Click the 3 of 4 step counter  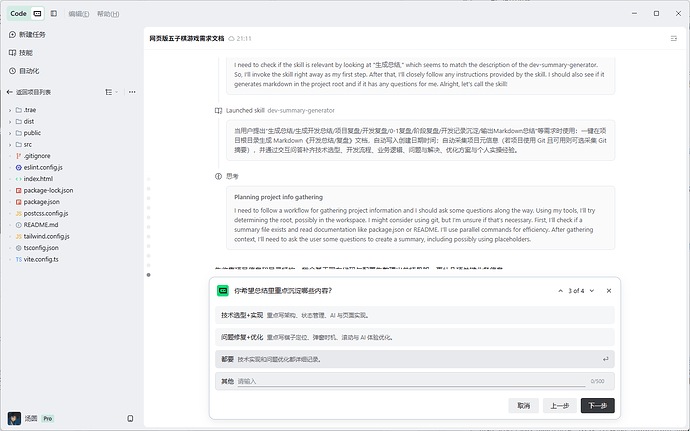[x=576, y=291]
